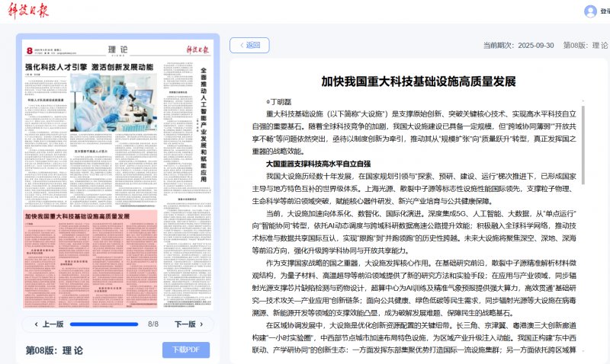Select vertical headline 全面推动人工智能产业发展 article
The width and height of the screenshot is (610, 364).
204,114
